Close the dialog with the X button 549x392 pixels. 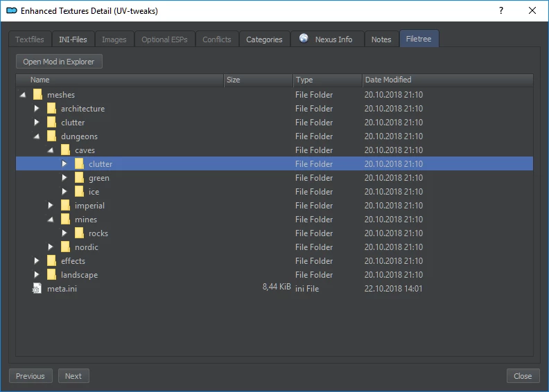pyautogui.click(x=532, y=10)
